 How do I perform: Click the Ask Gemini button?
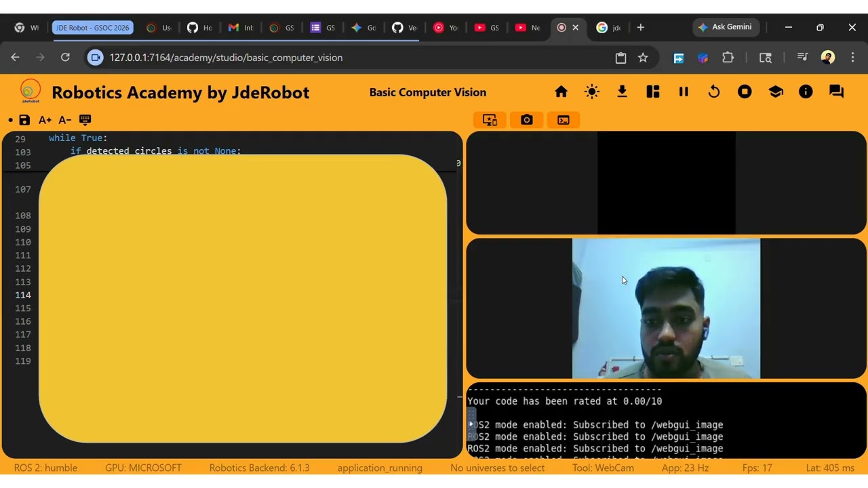tap(726, 27)
